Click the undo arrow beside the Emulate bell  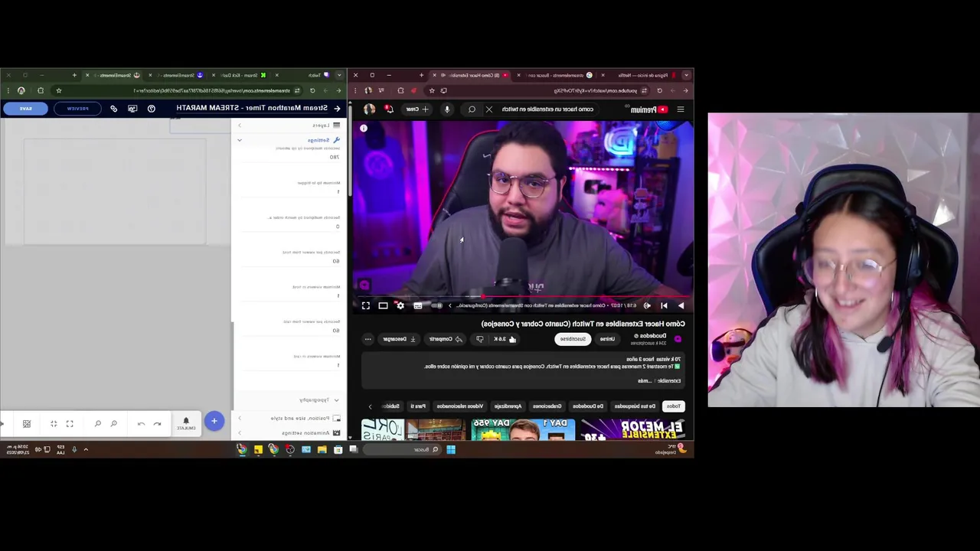pos(157,423)
